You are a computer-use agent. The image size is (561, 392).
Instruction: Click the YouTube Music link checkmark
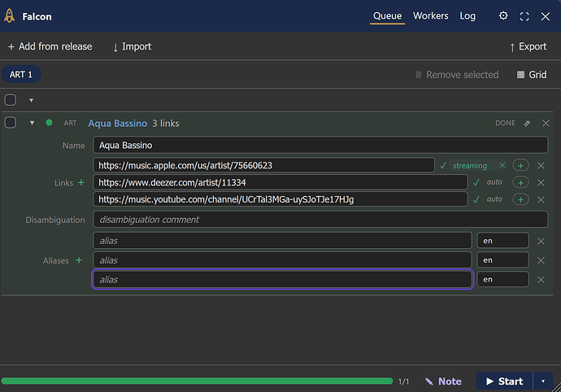point(476,199)
